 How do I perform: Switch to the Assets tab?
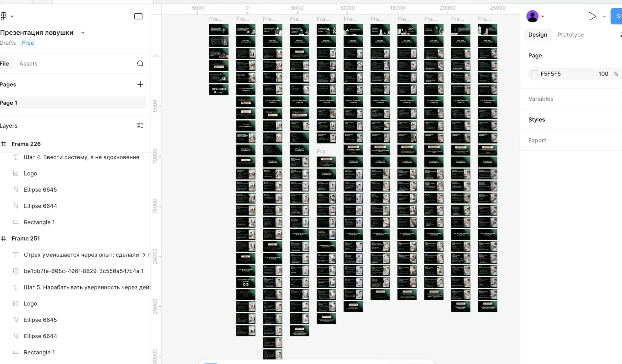28,64
